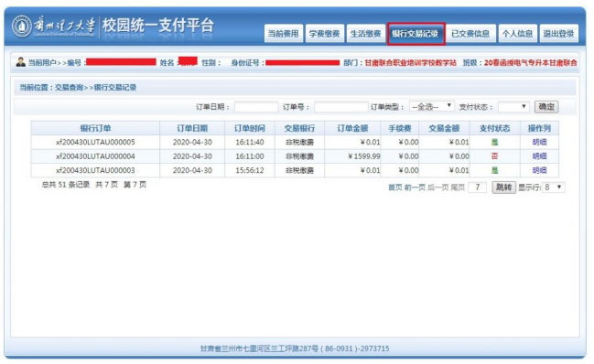Select order number xf200430LUTAU000004 cell
Screen dimensions: 594x364
tap(95, 156)
